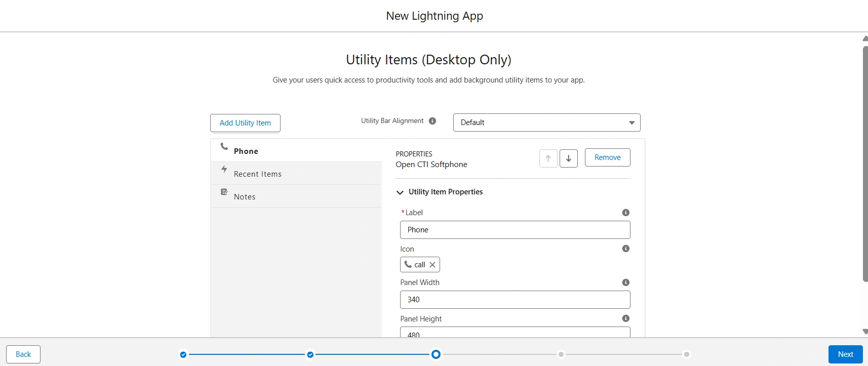Click the Utility Bar Alignment info icon
Viewport: 868px width, 366px height.
pos(432,121)
